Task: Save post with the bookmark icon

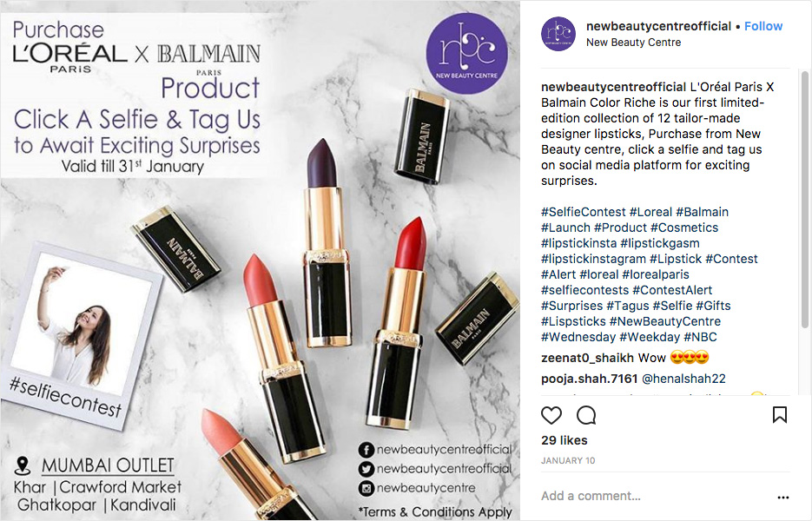Action: coord(779,415)
